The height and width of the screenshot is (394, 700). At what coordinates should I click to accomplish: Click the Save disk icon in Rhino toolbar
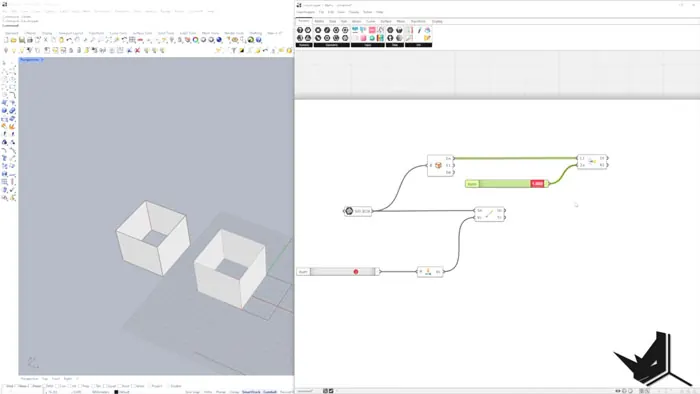click(21, 40)
